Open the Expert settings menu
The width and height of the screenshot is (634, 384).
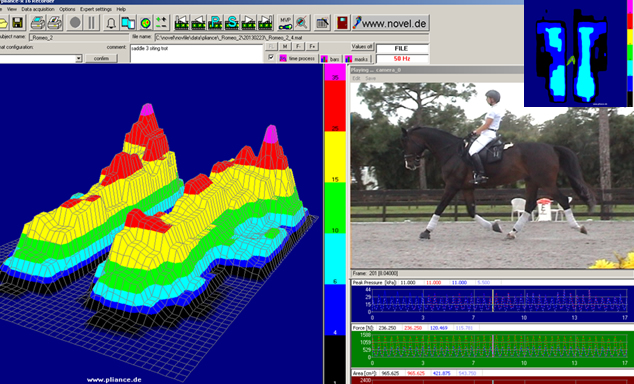[x=96, y=9]
